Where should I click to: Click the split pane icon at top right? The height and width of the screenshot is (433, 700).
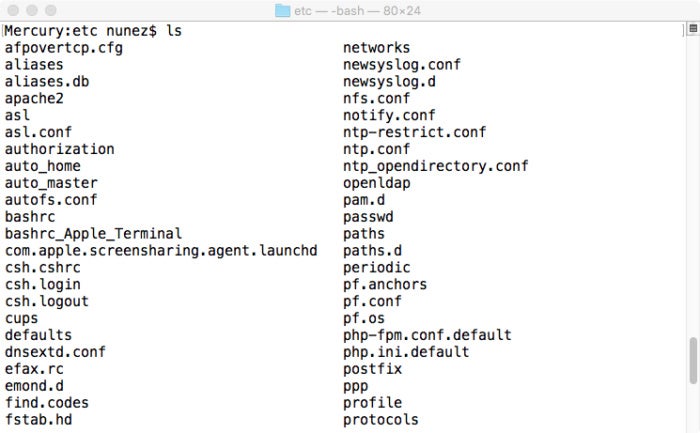pyautogui.click(x=693, y=29)
